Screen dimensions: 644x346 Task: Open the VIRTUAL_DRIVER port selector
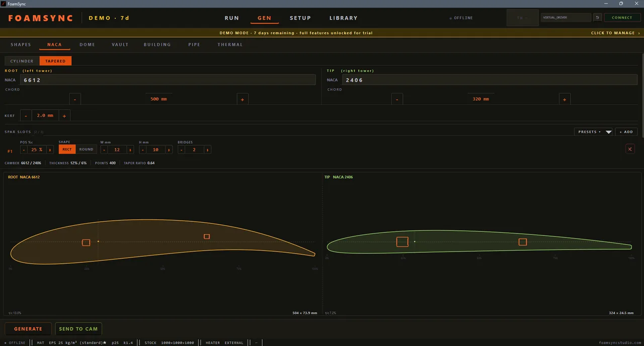566,18
